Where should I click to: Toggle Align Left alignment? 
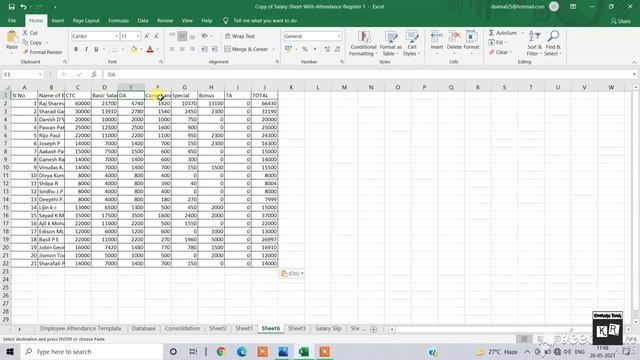[172, 49]
